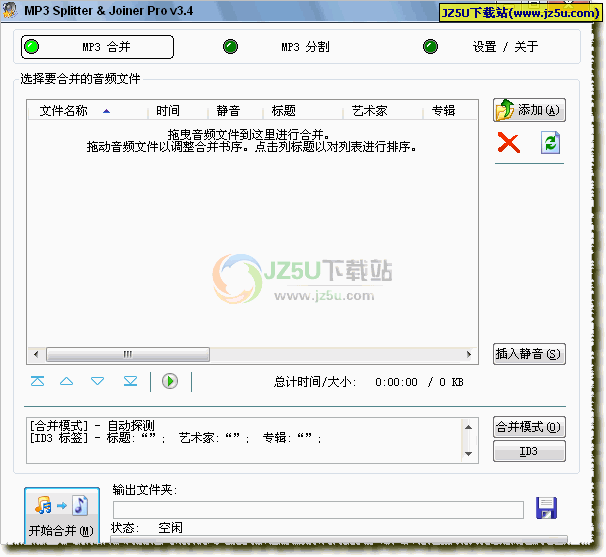Click the application title bar icon
The width and height of the screenshot is (606, 557).
pyautogui.click(x=10, y=10)
